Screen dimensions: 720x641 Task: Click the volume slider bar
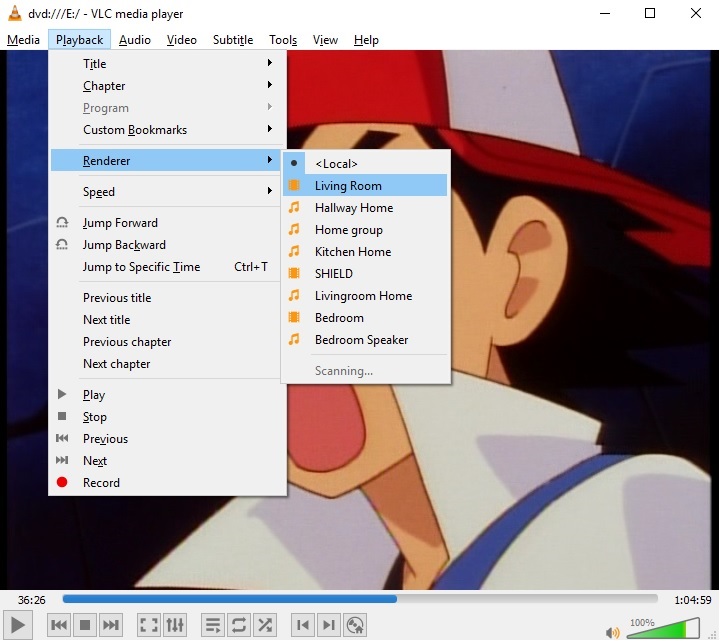(x=662, y=630)
